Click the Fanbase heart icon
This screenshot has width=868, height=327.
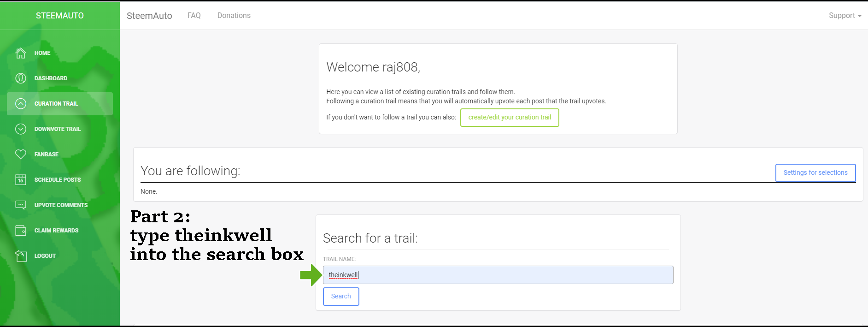click(21, 155)
